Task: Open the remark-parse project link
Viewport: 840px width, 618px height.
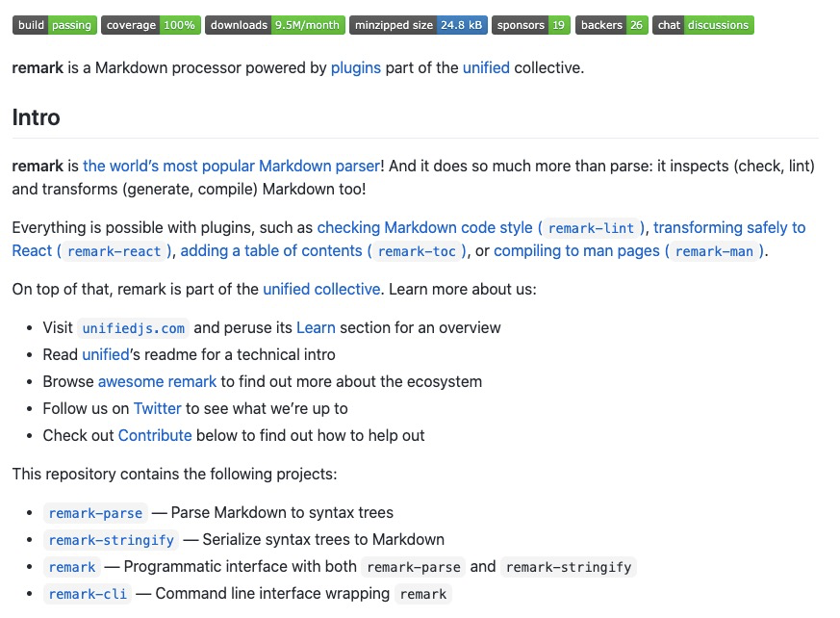Action: (x=95, y=513)
